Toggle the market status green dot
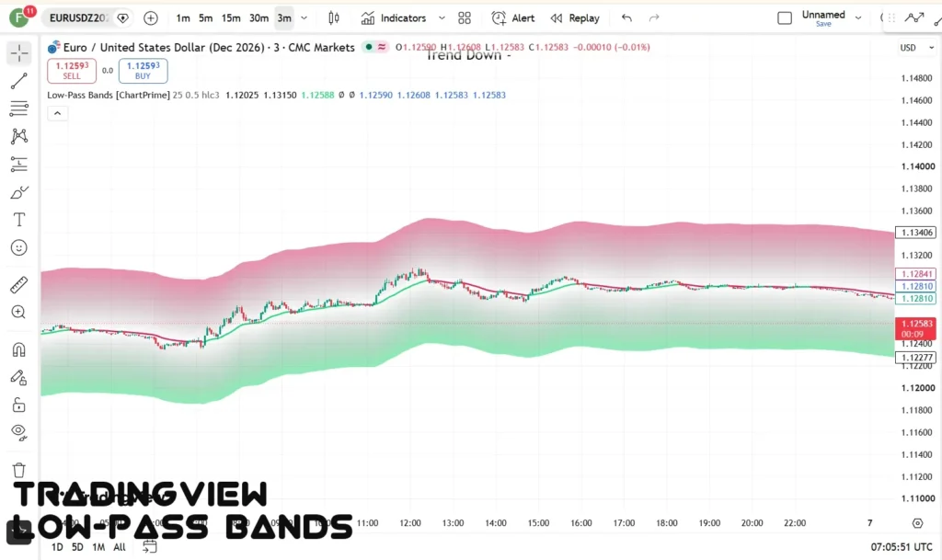The width and height of the screenshot is (942, 560). coord(369,47)
